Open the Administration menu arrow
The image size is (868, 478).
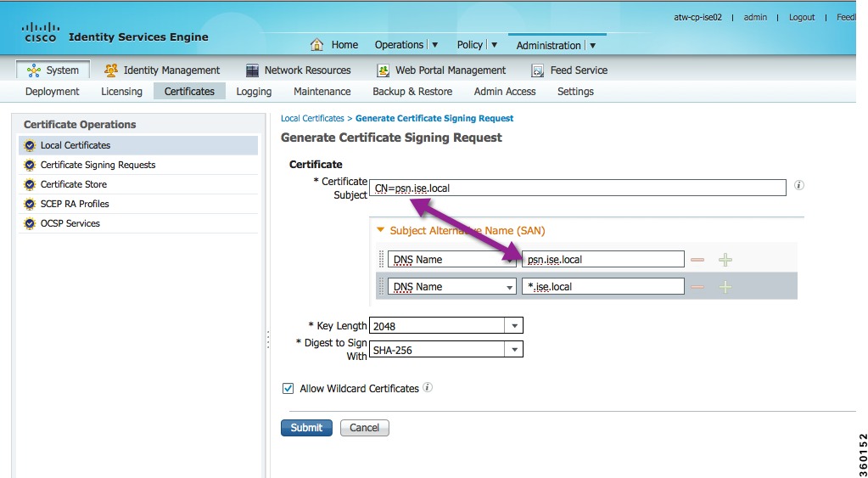coord(593,45)
